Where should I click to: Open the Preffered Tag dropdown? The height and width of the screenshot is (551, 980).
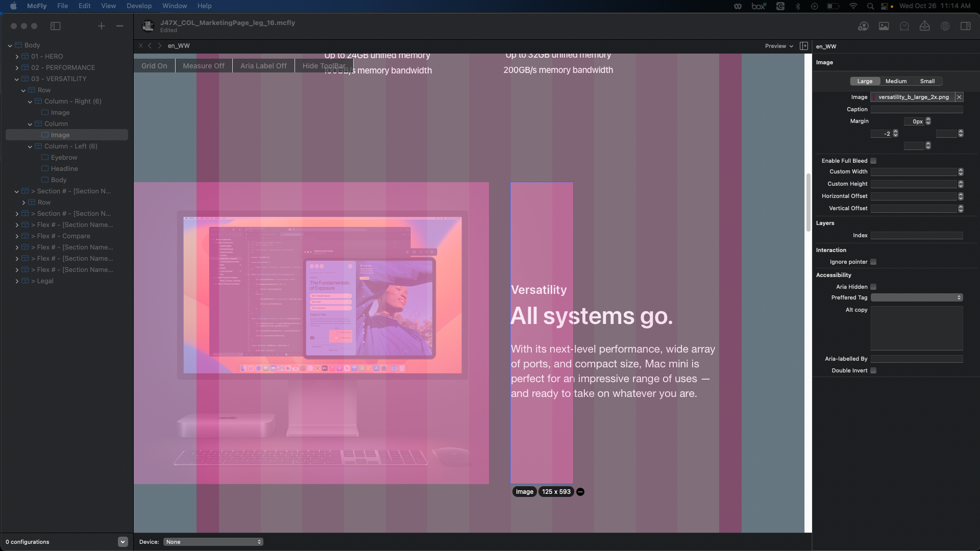coord(916,297)
